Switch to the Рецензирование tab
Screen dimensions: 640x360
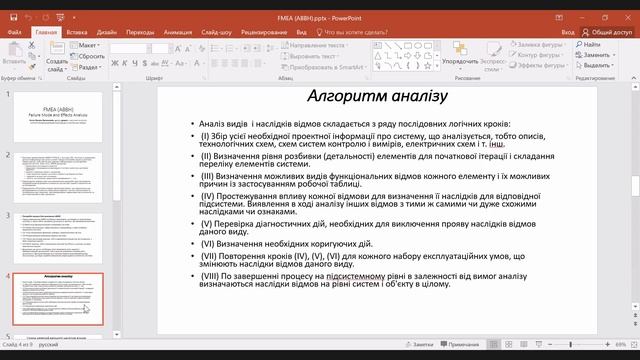pyautogui.click(x=264, y=32)
